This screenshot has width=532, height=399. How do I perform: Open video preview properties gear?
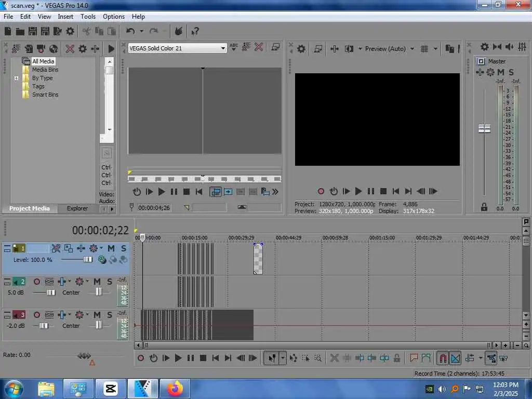point(301,49)
